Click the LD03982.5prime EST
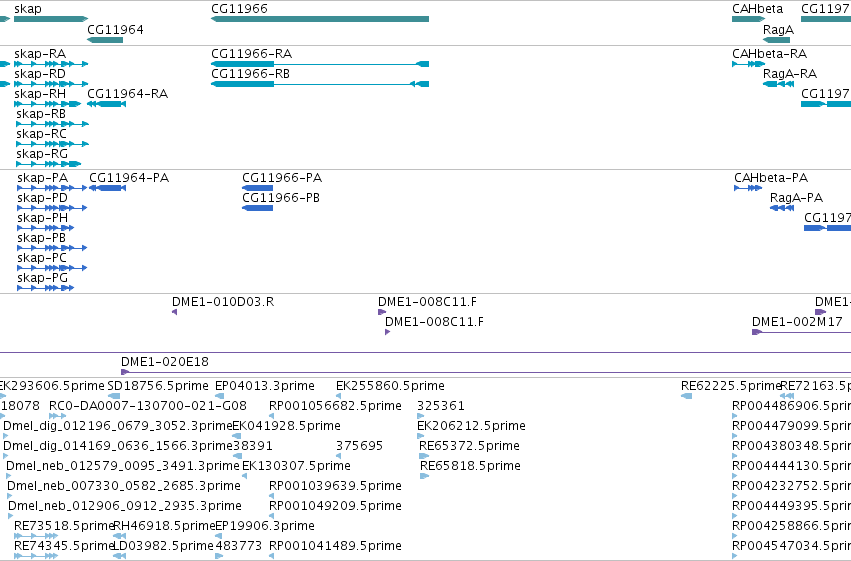 coord(120,556)
